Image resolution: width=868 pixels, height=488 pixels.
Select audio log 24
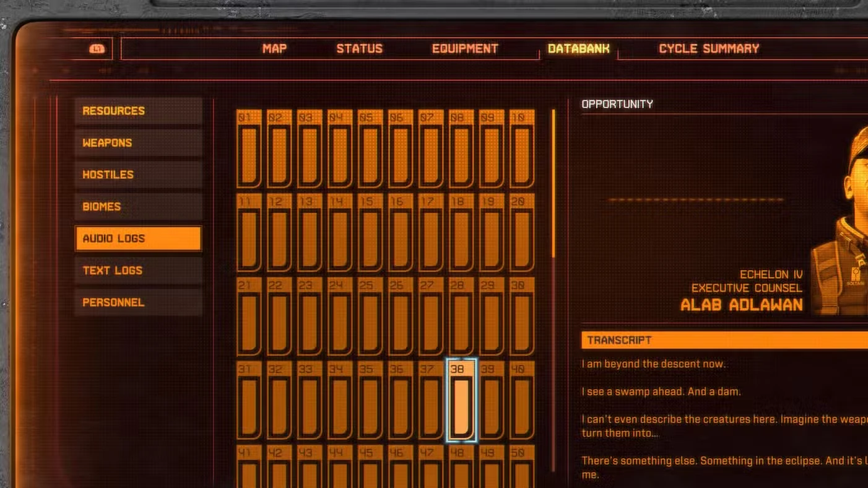(x=340, y=316)
